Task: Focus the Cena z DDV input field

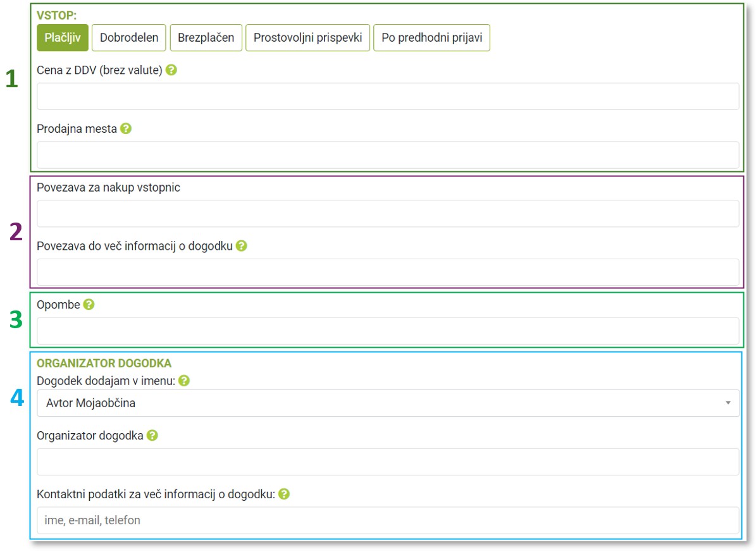Action: [387, 96]
